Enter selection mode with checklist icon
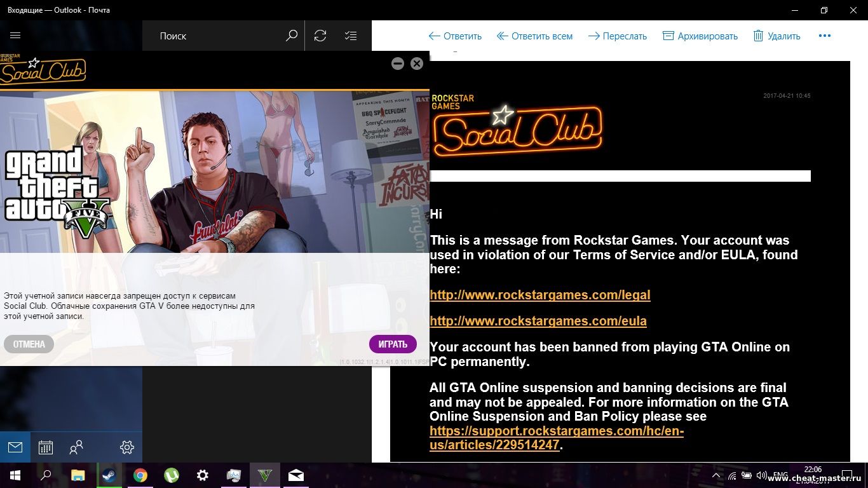Image resolution: width=868 pixels, height=488 pixels. point(351,36)
